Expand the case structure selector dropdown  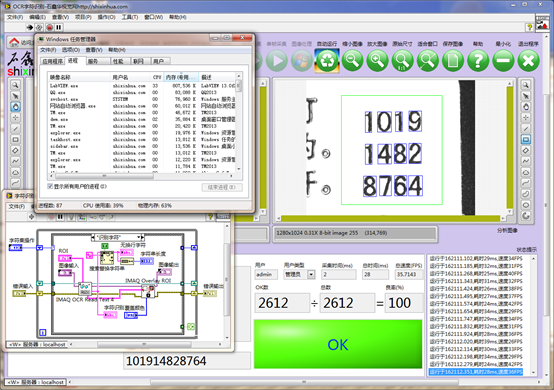pos(138,237)
